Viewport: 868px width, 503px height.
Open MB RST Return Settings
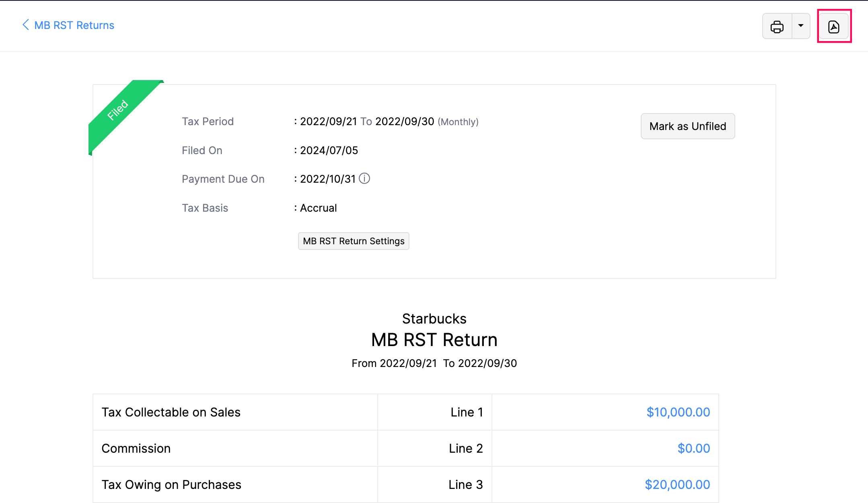353,241
